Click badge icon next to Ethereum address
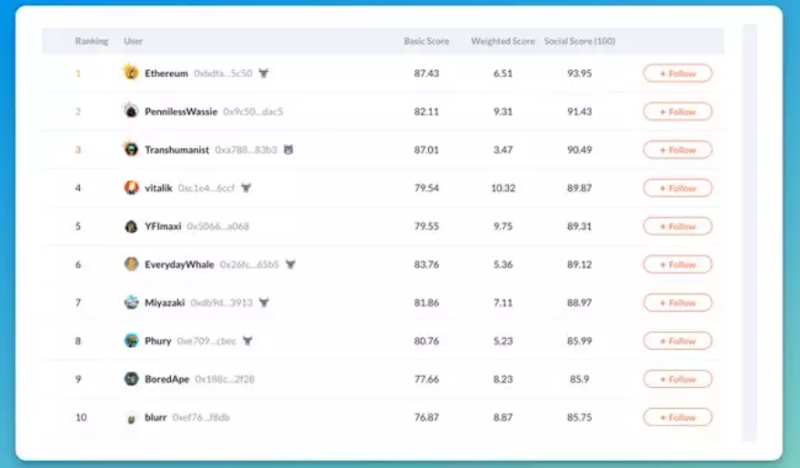 (x=264, y=73)
